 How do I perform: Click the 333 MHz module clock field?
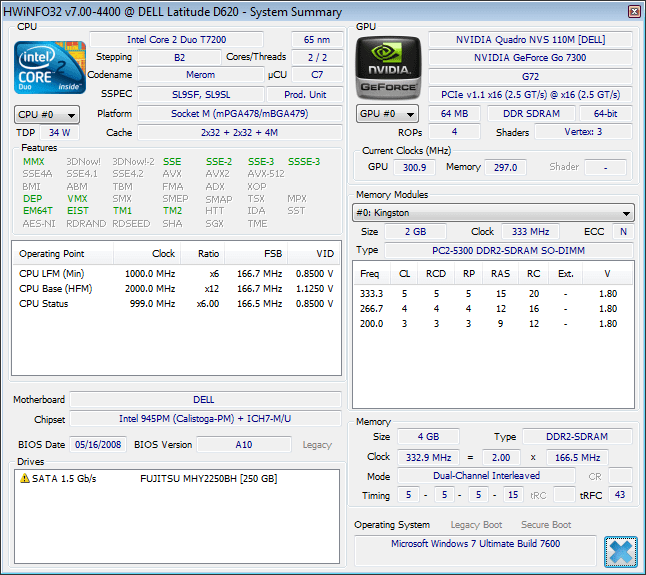point(530,231)
